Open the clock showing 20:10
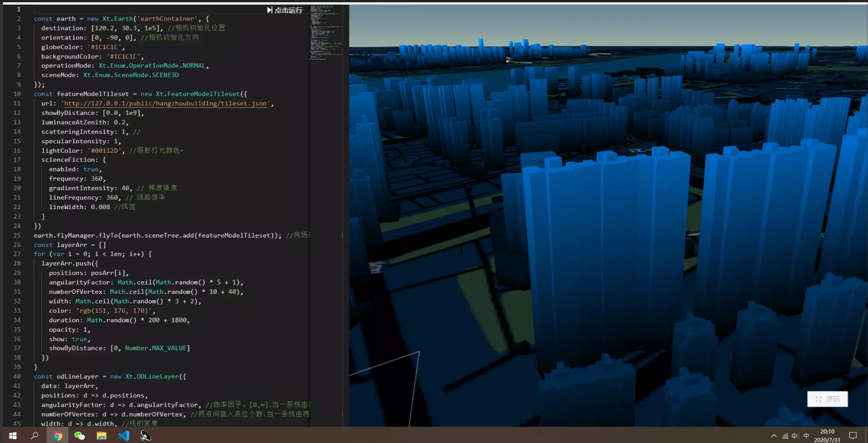868x443 pixels. 827,436
